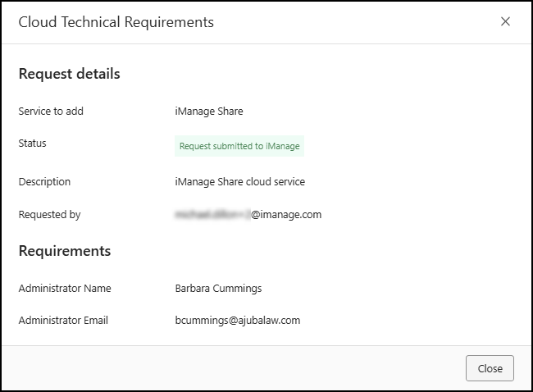The height and width of the screenshot is (392, 533).
Task: Click the iManage Share cloud service description
Action: coord(239,181)
